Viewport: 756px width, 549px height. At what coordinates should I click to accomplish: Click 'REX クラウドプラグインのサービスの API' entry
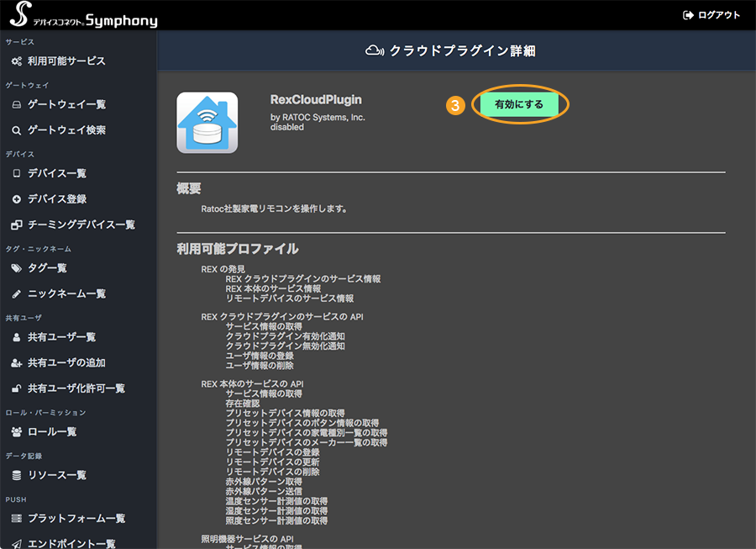point(282,317)
